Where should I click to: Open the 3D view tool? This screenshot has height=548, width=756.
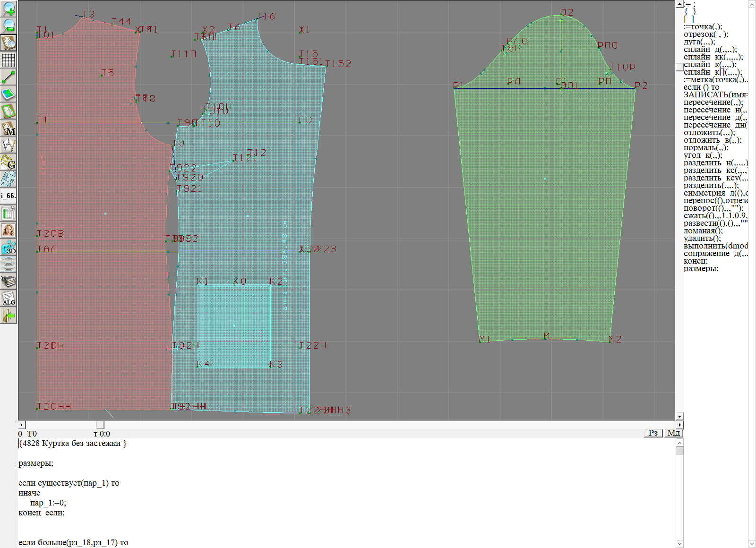pos(9,247)
